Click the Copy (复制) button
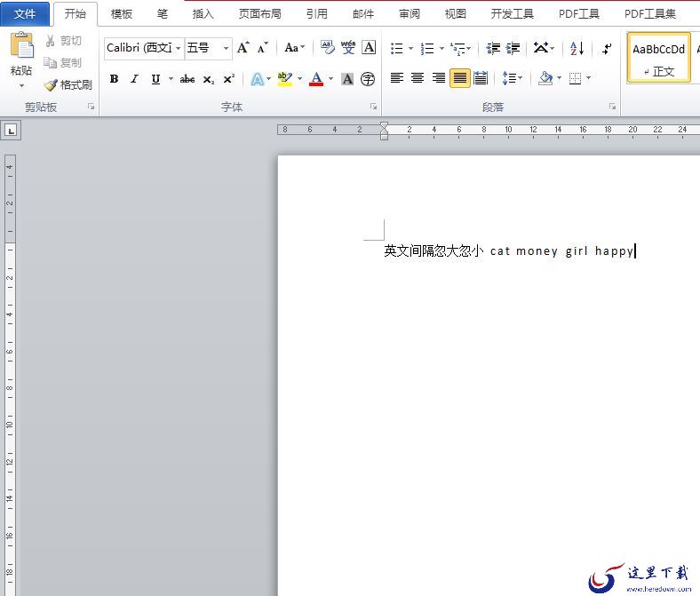 pos(63,63)
